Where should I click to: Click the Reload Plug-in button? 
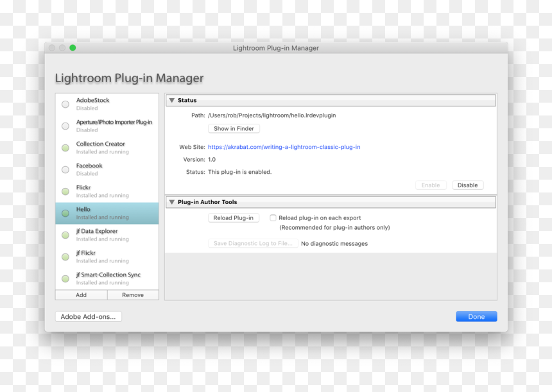(234, 218)
